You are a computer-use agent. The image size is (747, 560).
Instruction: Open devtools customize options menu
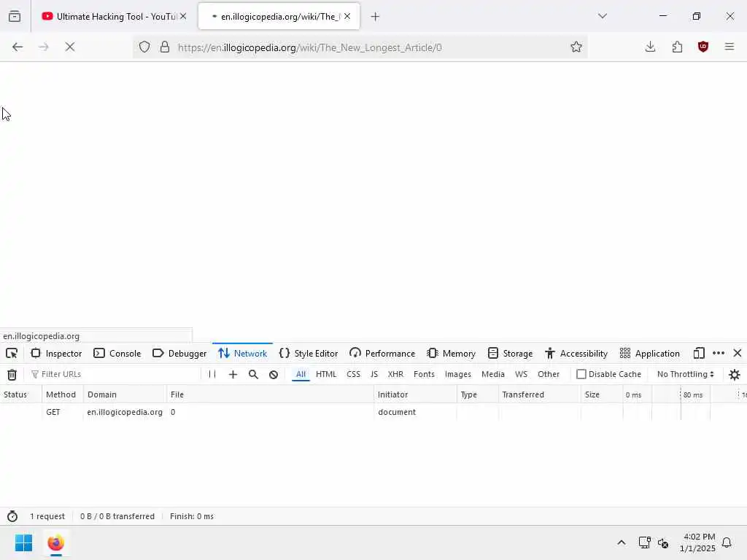click(x=719, y=354)
